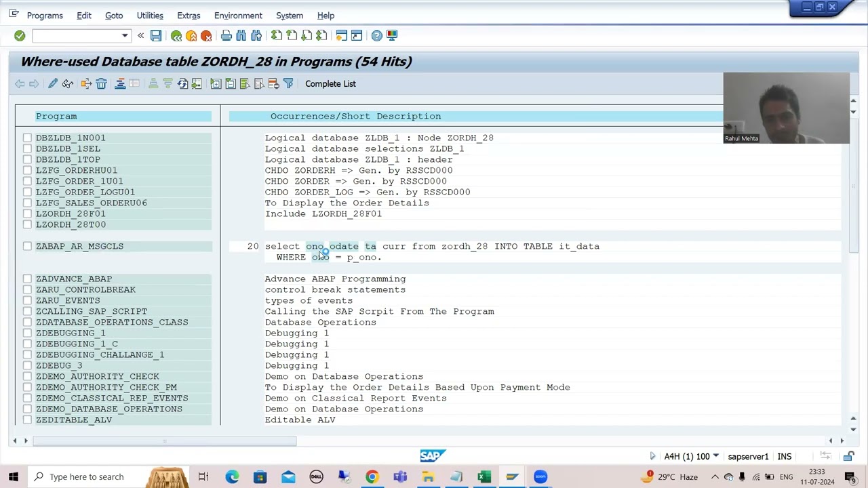
Task: Collapse command field with double-chevron icon
Action: (140, 35)
